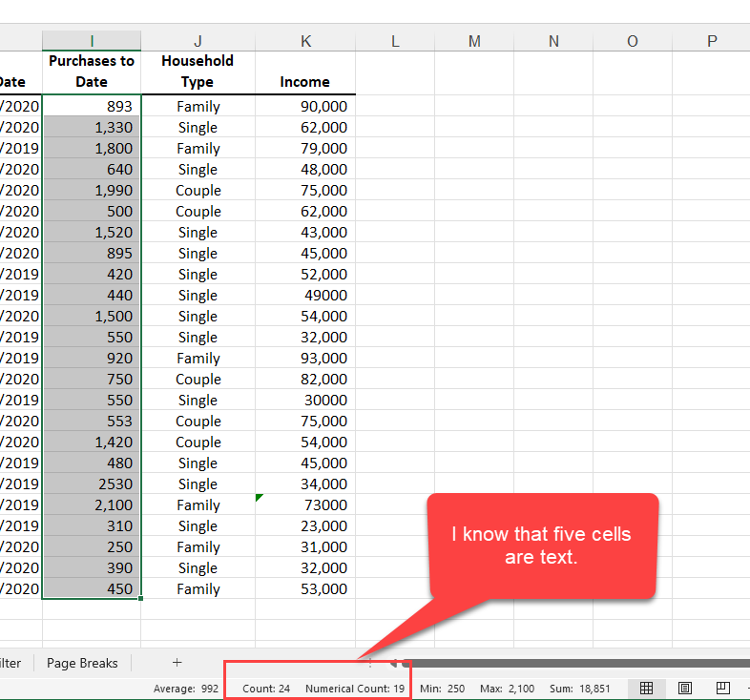Switch to Normal view in status bar
750x700 pixels.
tap(646, 688)
